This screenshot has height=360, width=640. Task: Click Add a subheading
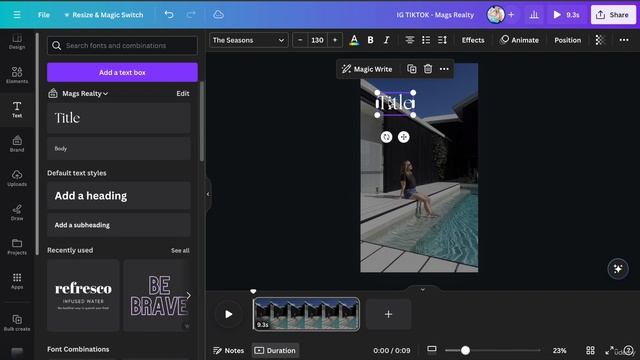coord(119,225)
